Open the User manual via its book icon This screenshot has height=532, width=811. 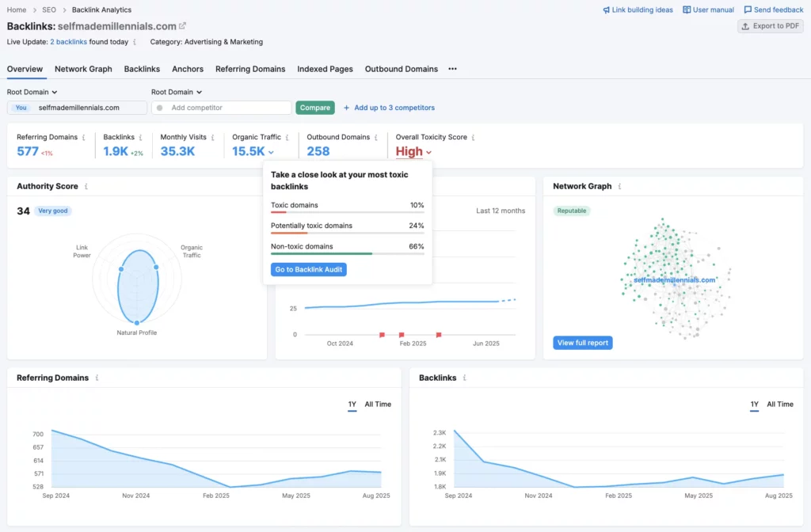(685, 9)
